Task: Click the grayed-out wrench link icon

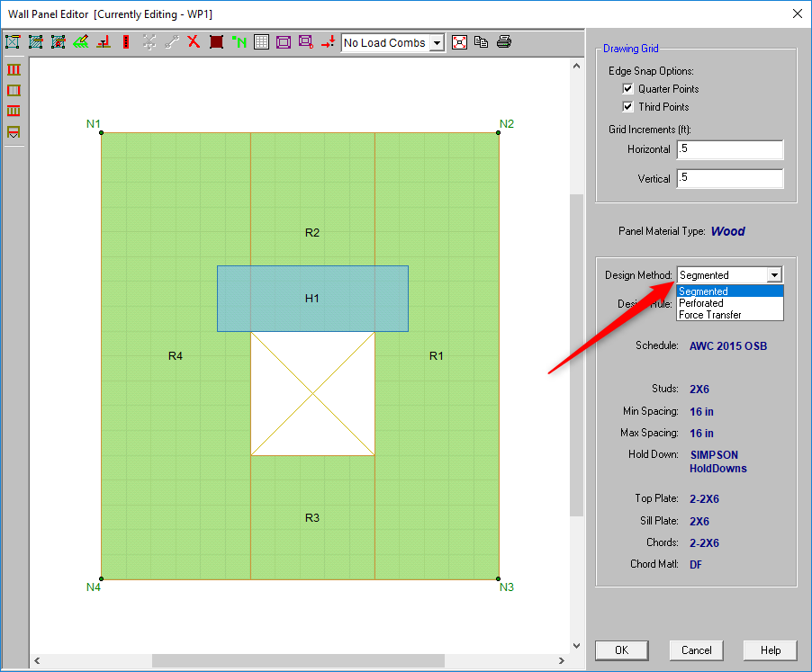Action: tap(172, 42)
